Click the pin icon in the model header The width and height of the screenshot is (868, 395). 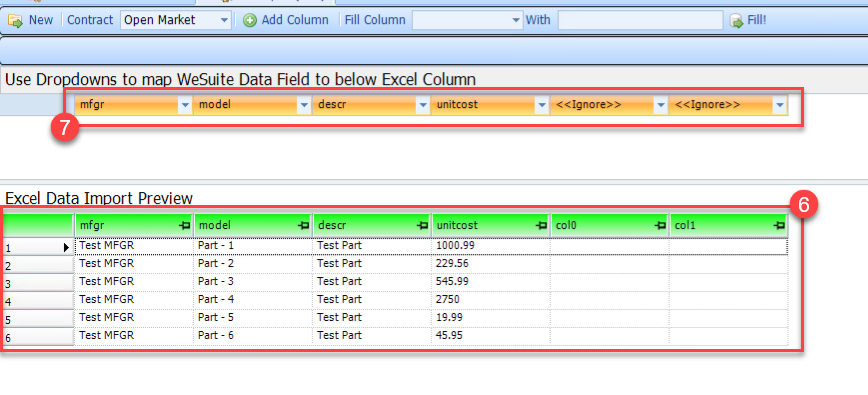tap(303, 225)
